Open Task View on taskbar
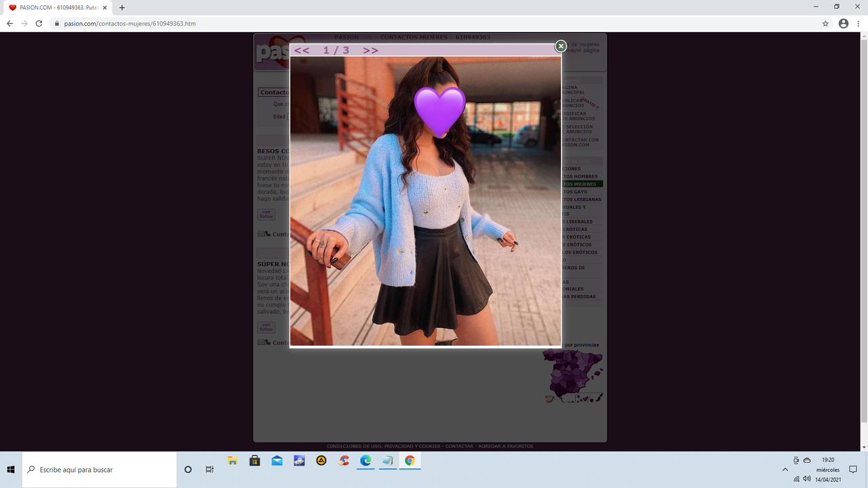The height and width of the screenshot is (488, 868). point(210,470)
